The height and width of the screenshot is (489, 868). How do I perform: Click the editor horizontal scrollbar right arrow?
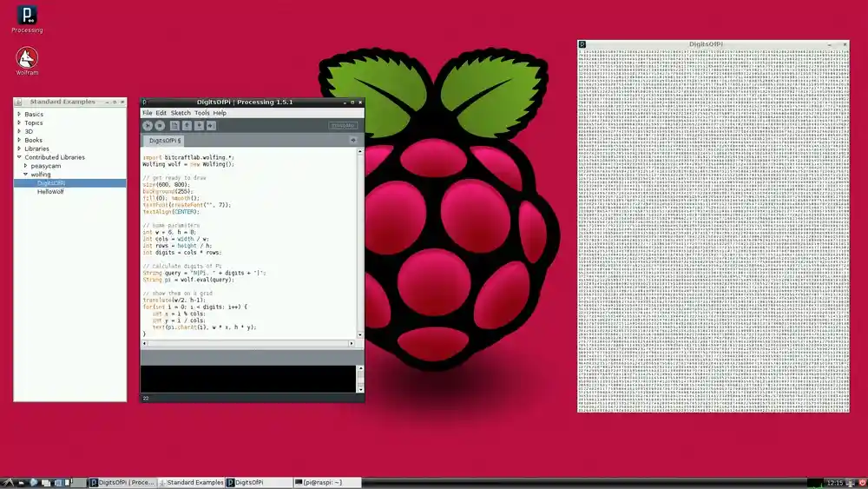351,343
